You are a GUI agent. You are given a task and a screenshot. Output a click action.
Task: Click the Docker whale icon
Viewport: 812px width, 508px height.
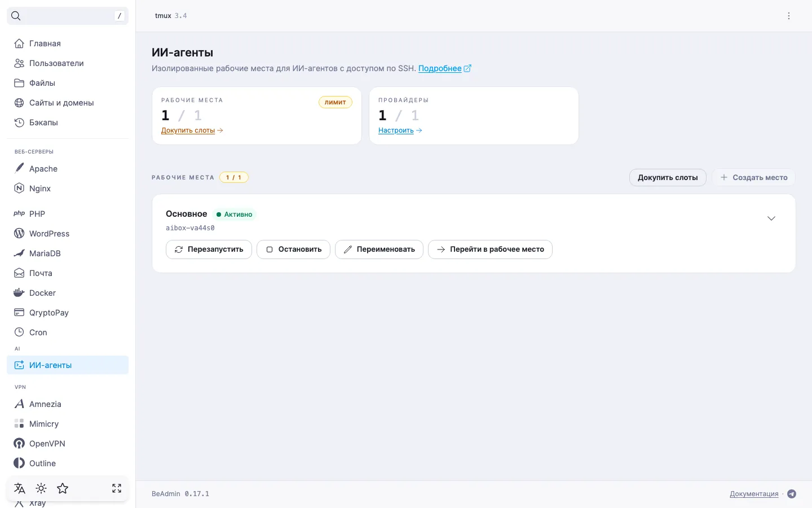(x=19, y=292)
